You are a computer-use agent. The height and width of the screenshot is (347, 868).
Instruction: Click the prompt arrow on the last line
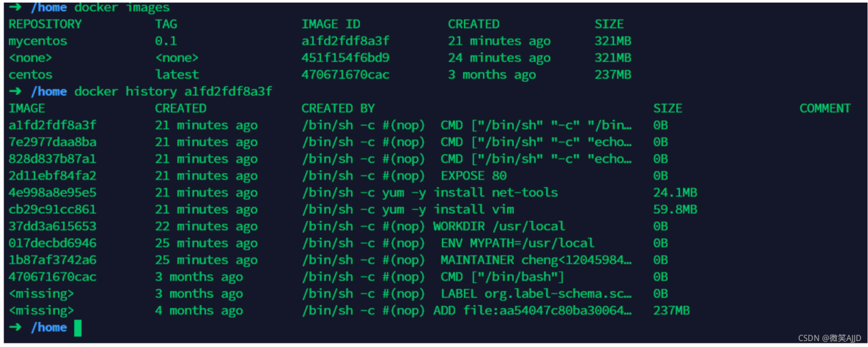[x=15, y=327]
